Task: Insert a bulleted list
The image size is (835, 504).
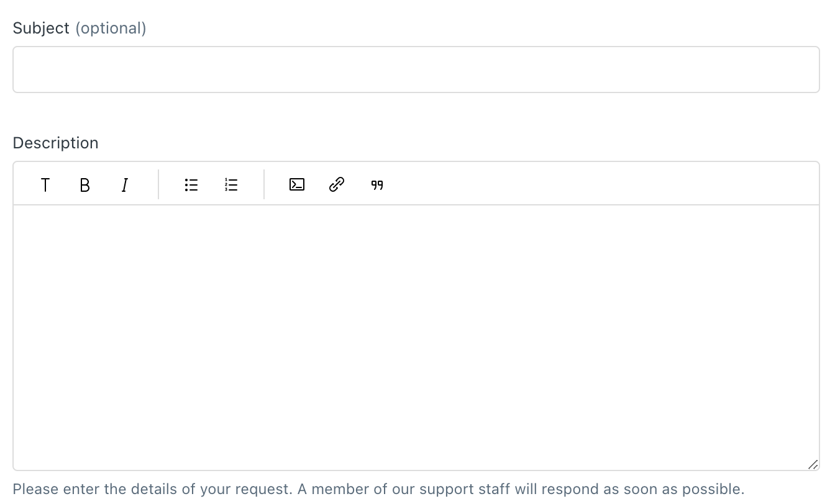Action: pyautogui.click(x=191, y=185)
